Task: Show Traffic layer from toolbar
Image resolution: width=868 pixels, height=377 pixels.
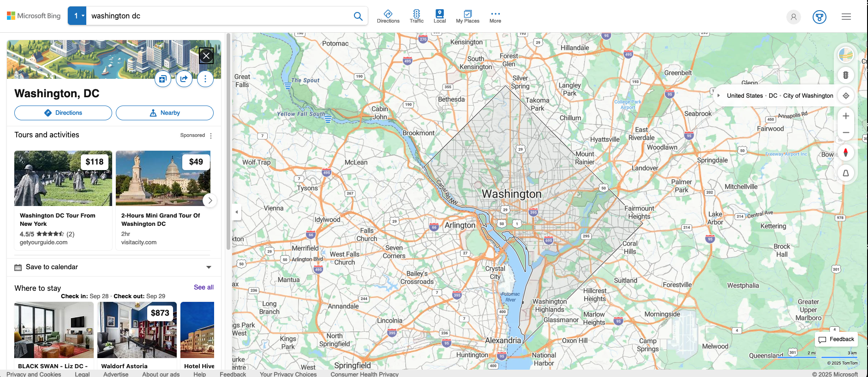Action: [x=416, y=17]
